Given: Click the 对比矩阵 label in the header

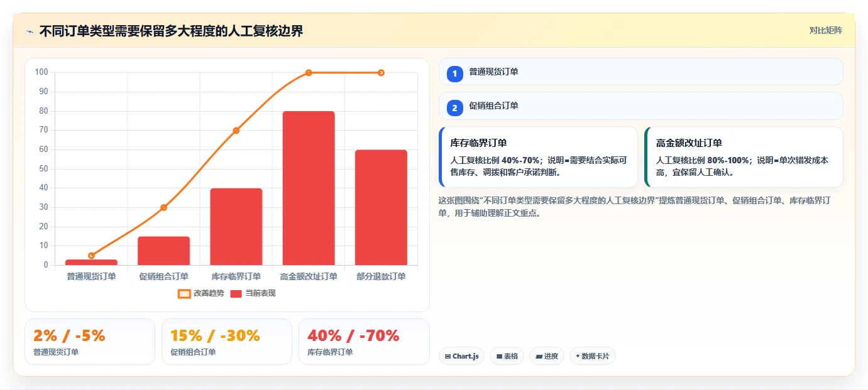Looking at the screenshot, I should point(825,30).
